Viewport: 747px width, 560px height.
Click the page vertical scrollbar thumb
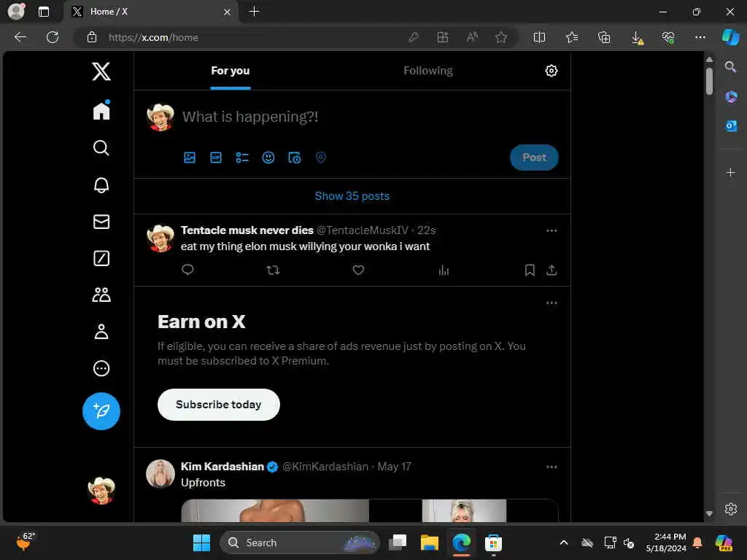[709, 81]
